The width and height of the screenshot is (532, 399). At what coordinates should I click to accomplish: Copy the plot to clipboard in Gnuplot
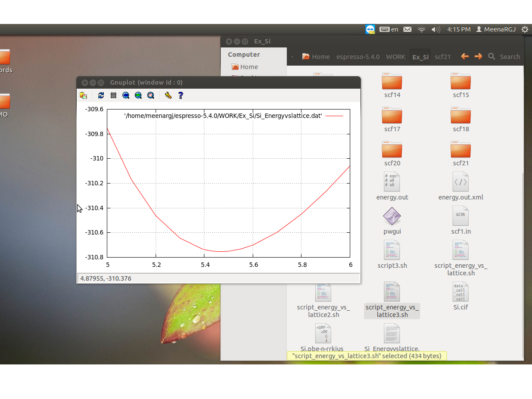(x=83, y=95)
